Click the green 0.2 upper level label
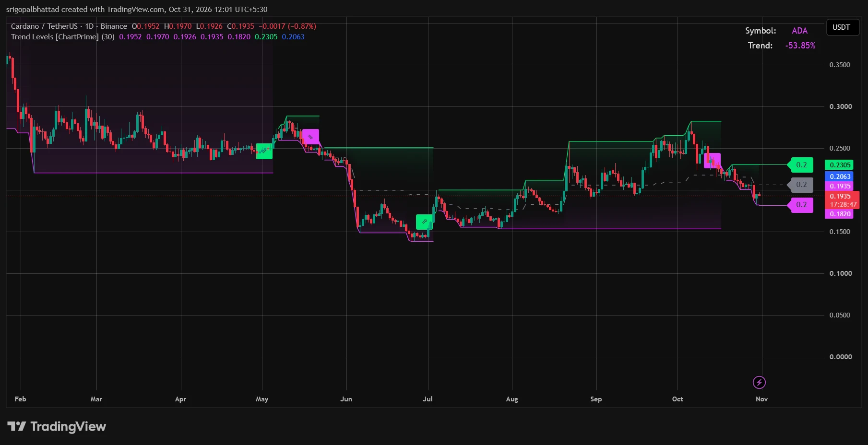868x445 pixels. coord(801,165)
